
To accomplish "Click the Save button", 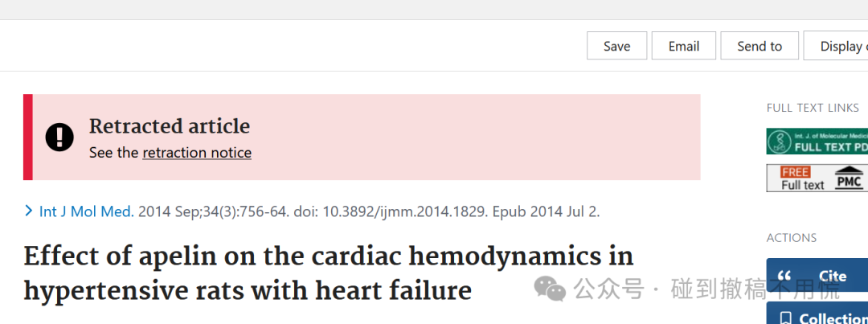I will point(616,45).
